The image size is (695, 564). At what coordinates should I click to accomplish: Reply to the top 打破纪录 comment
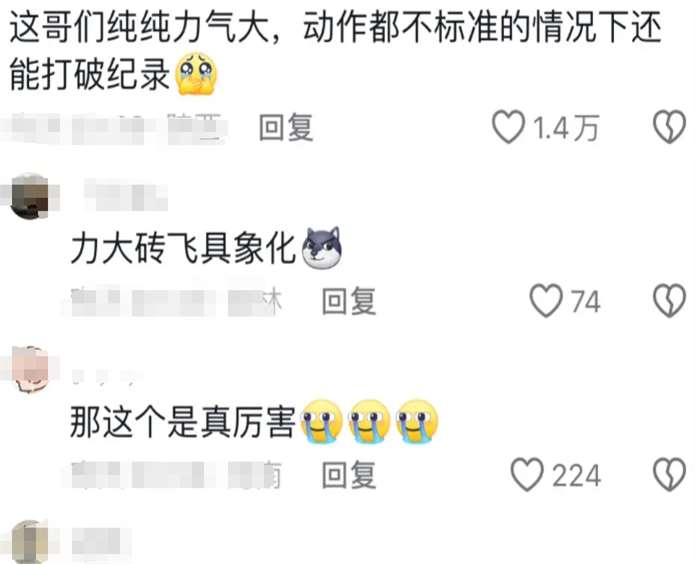point(286,128)
